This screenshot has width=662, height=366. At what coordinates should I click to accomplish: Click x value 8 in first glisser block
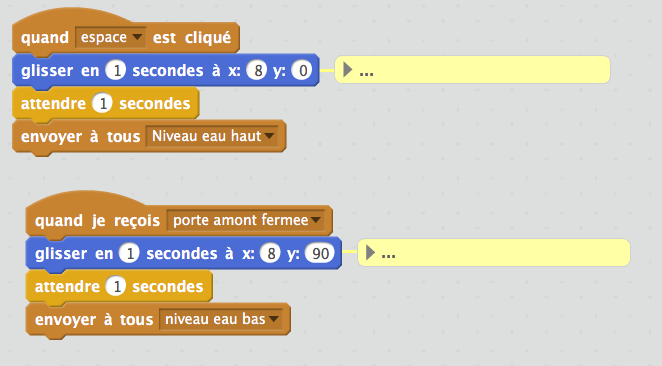point(257,70)
